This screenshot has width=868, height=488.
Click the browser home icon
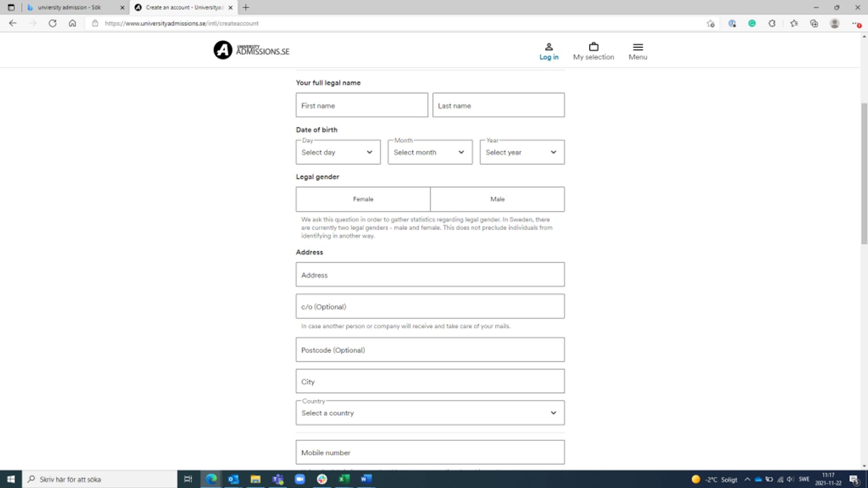(72, 23)
